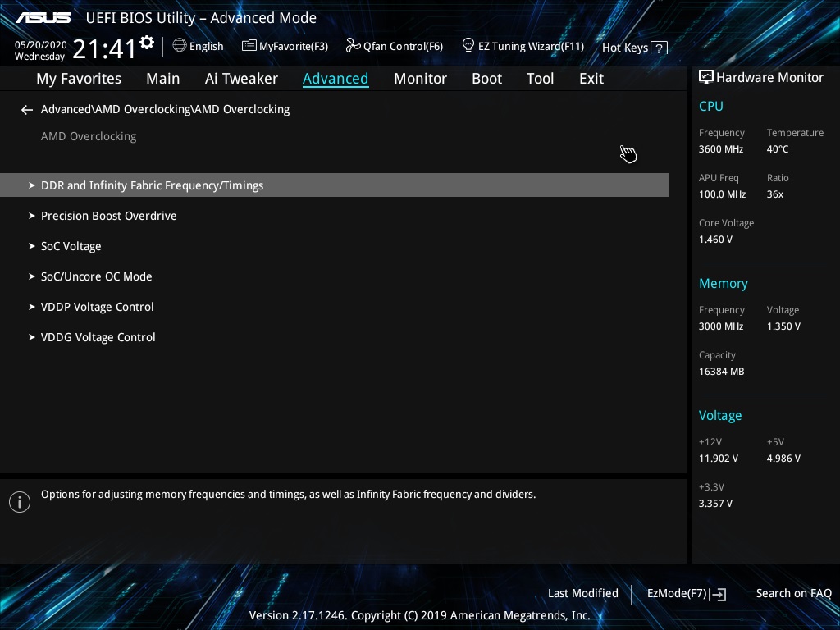Click the +3.3V reading 3.357 V

point(715,504)
